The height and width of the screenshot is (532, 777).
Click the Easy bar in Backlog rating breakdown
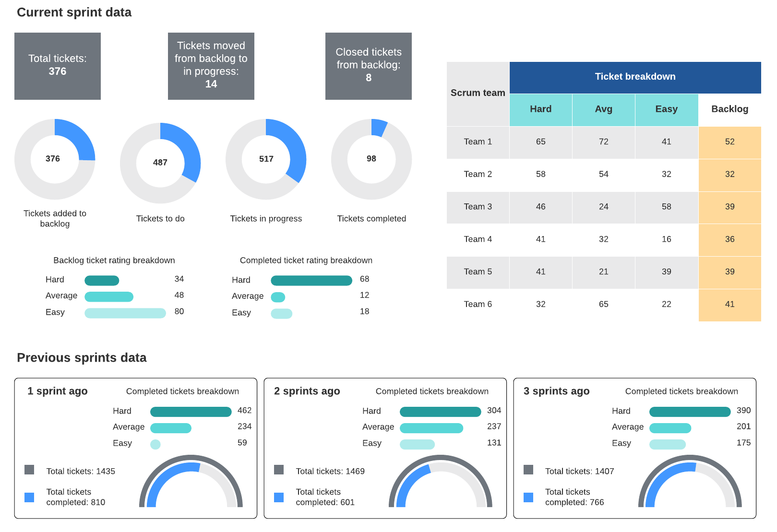(125, 313)
